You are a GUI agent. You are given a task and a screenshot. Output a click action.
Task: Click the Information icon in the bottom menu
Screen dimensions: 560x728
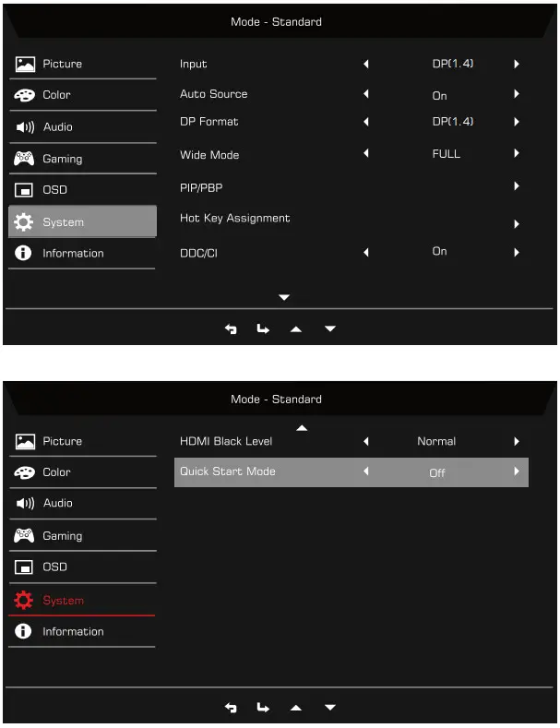pyautogui.click(x=23, y=631)
